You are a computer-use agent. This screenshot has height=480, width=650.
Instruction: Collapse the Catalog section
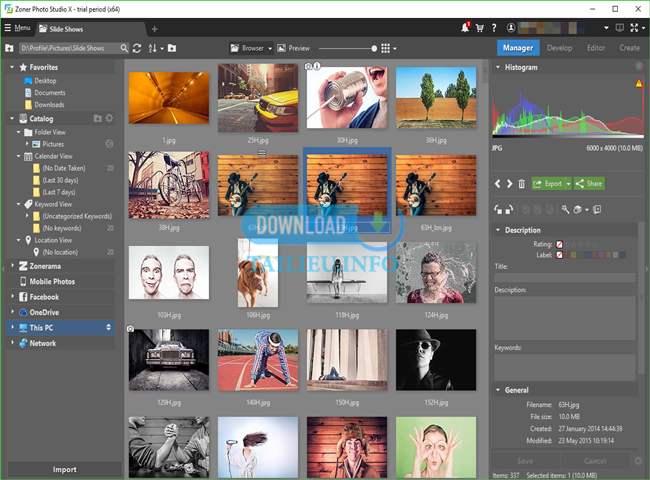12,119
